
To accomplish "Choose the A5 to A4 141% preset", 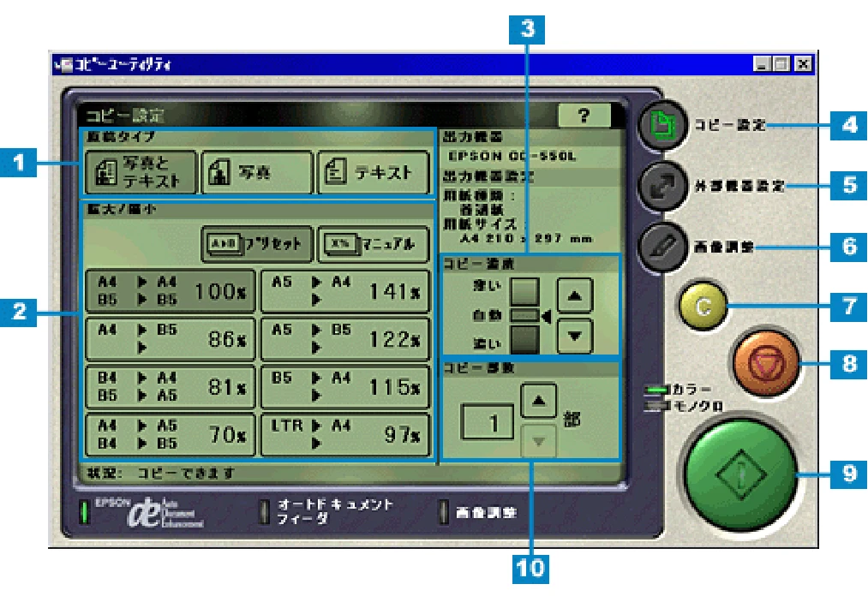I will (345, 291).
